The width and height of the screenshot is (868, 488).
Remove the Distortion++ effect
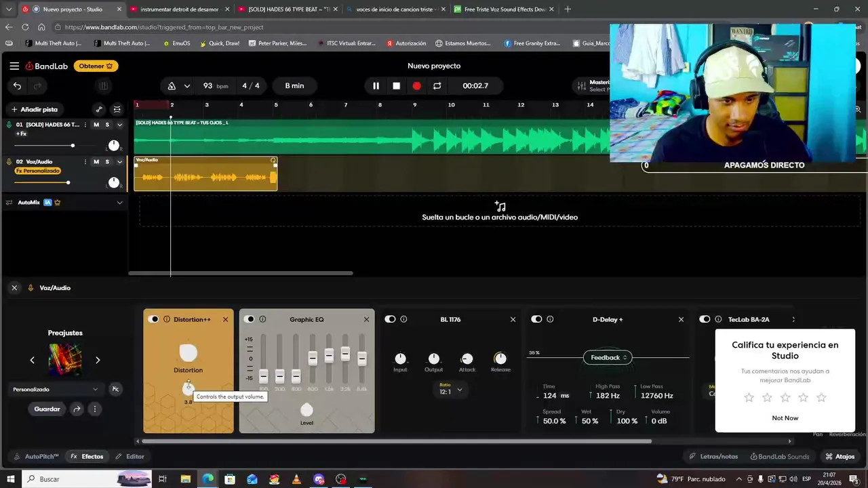[226, 319]
